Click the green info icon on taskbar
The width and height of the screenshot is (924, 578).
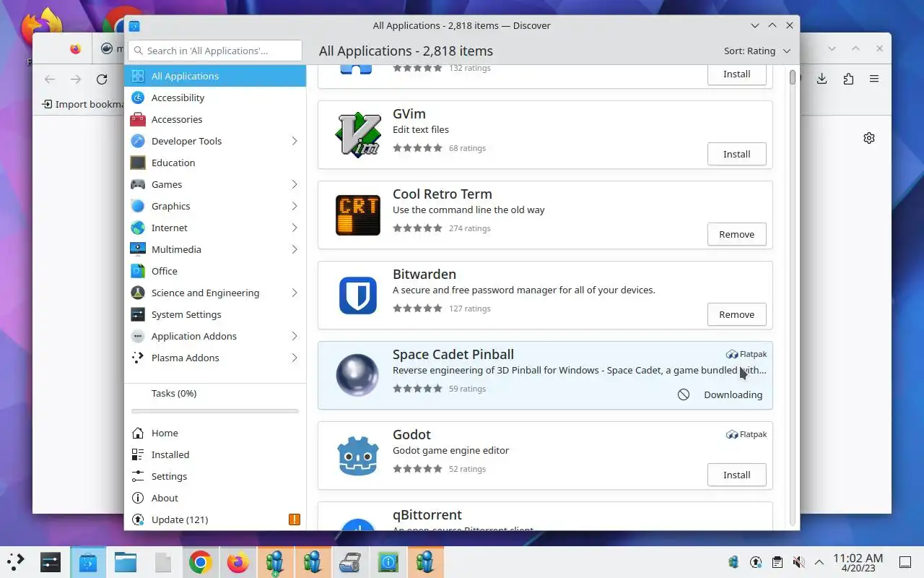pos(388,561)
